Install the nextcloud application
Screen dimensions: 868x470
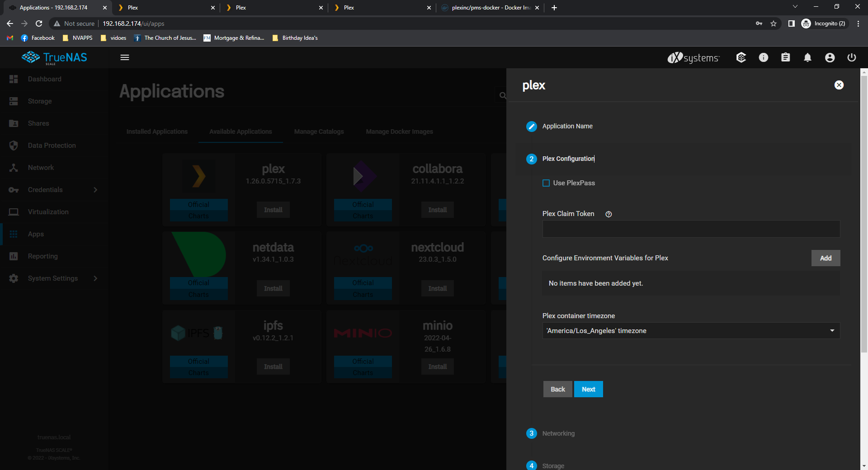click(x=437, y=288)
